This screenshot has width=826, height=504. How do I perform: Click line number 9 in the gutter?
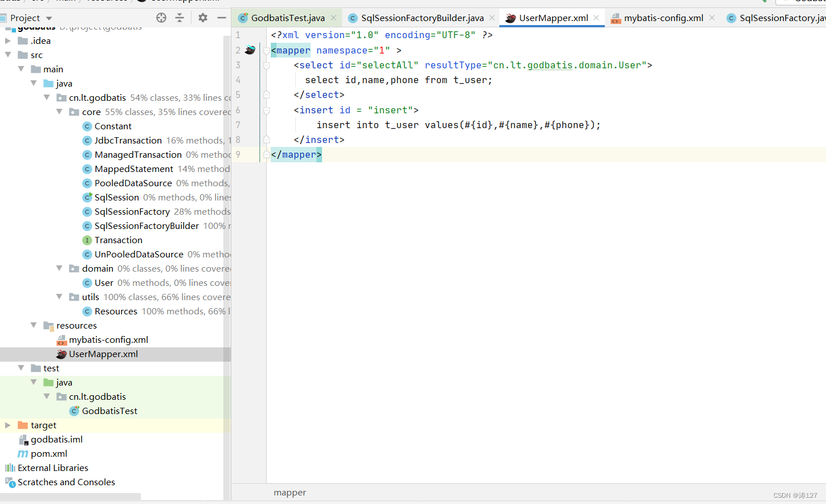coord(238,154)
